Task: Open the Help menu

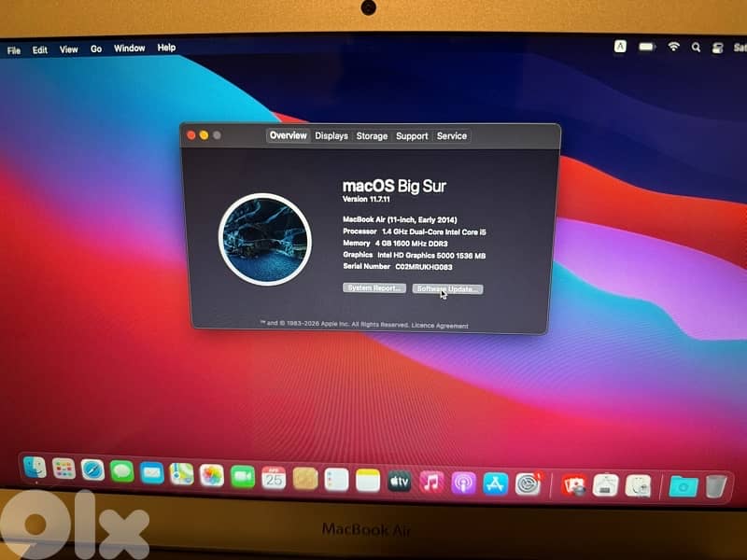Action: tap(166, 48)
